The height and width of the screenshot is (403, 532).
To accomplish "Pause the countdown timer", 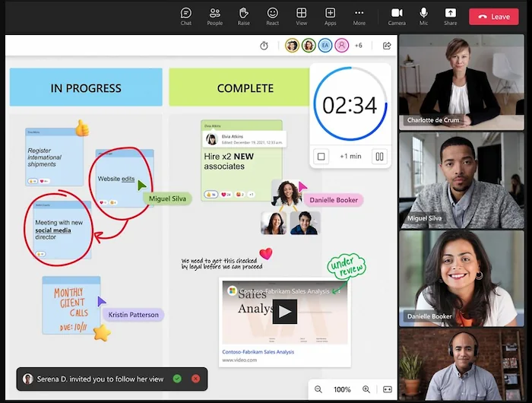I will (x=380, y=157).
